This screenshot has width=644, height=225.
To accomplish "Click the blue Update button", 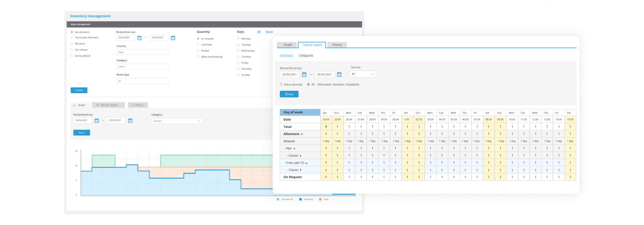I will pos(79,90).
